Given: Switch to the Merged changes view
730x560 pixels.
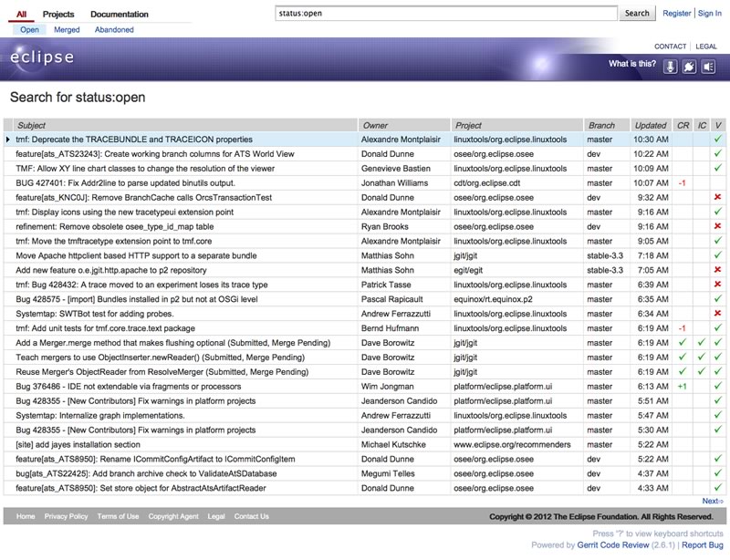Looking at the screenshot, I should point(67,30).
